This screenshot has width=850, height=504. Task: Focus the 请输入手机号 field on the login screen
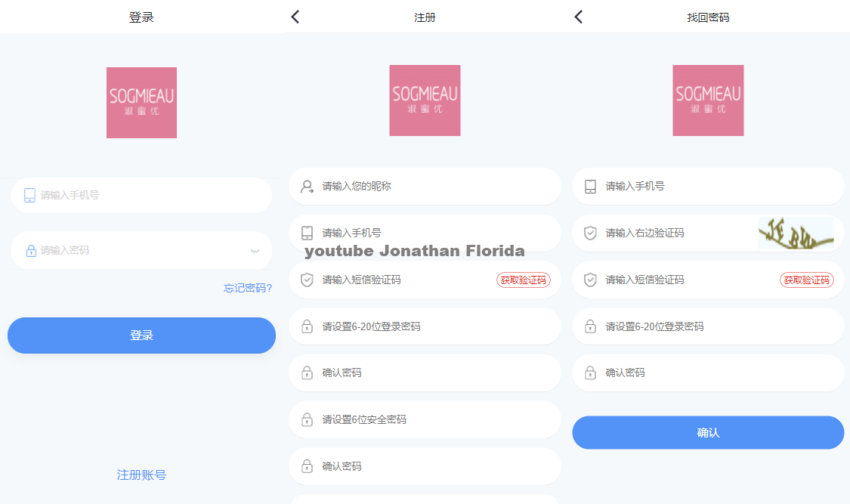click(141, 195)
